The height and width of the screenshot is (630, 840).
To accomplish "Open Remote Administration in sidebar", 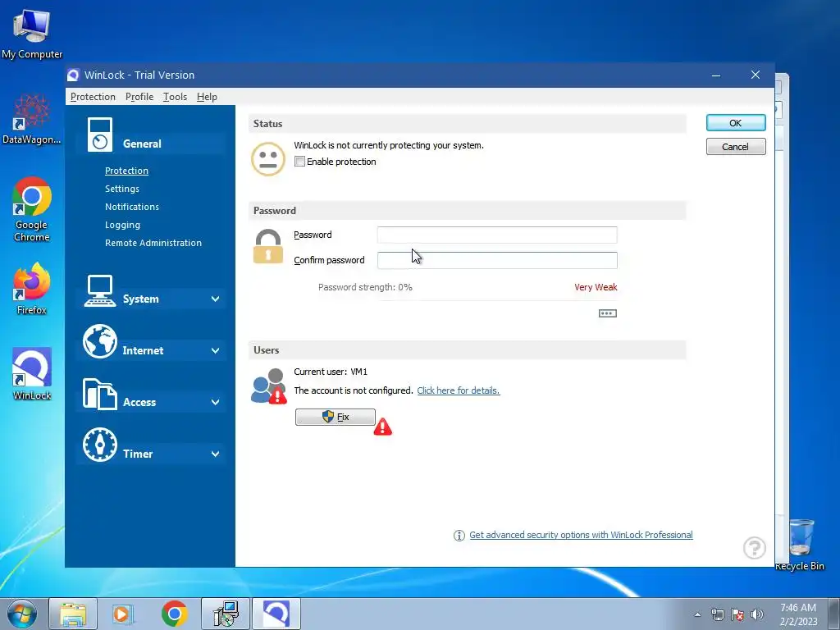I will coord(153,243).
